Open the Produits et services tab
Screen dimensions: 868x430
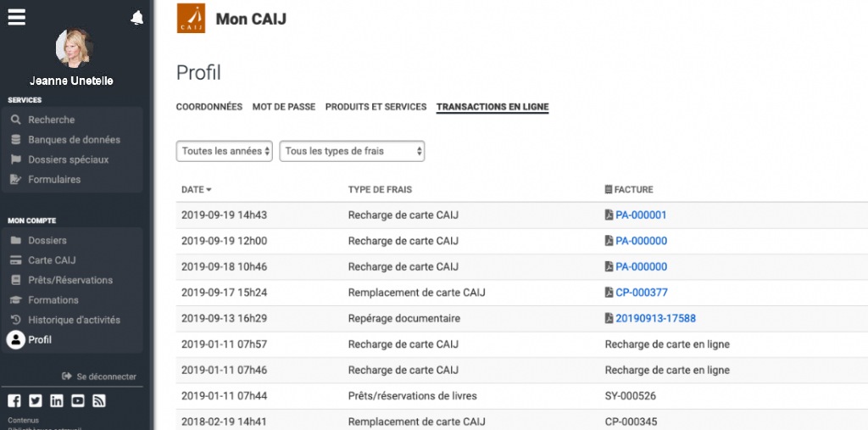376,107
